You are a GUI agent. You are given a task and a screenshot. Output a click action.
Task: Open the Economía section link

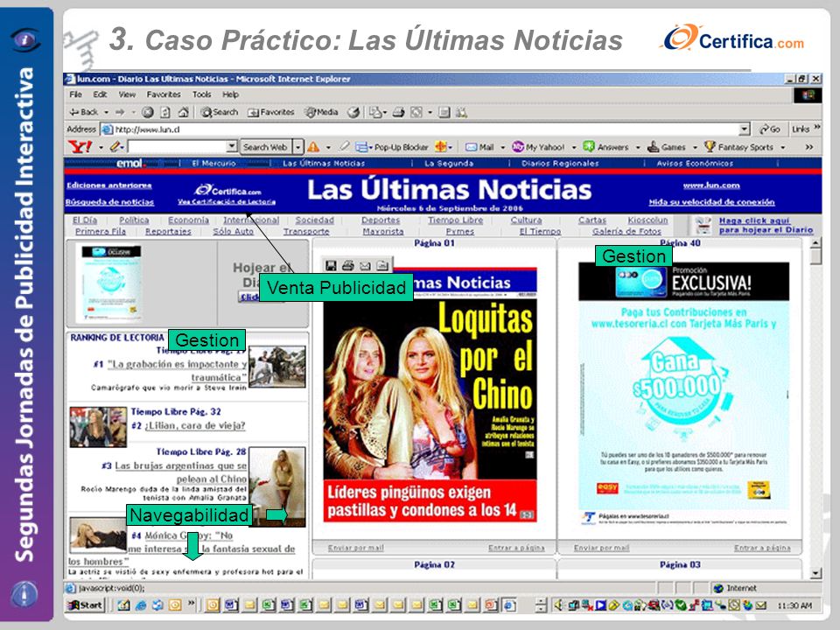[x=189, y=220]
